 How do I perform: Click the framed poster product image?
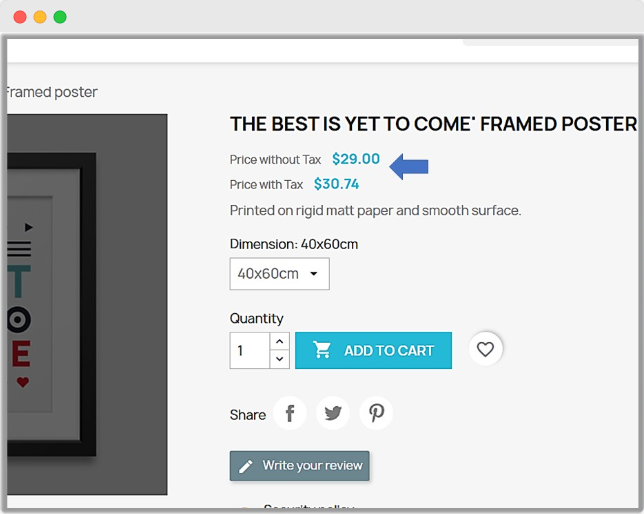click(87, 304)
